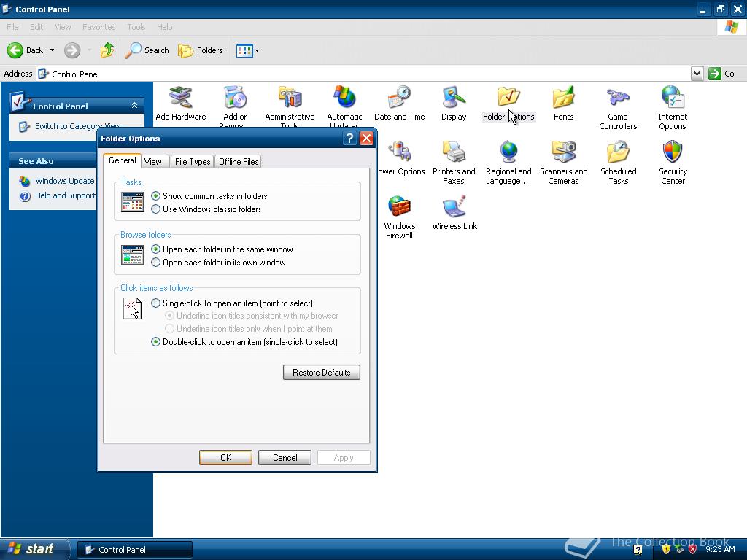The width and height of the screenshot is (747, 560).
Task: Click the Back toolbar button
Action: (x=25, y=50)
